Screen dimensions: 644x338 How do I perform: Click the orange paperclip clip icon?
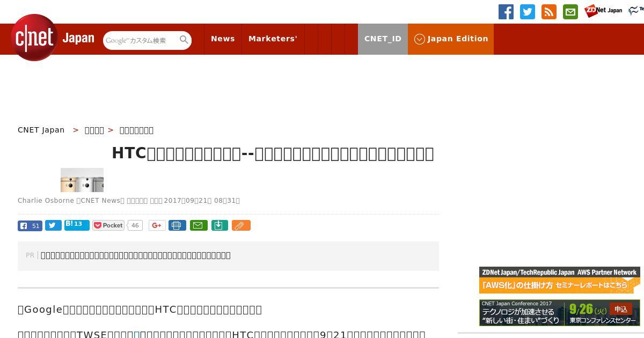point(241,225)
